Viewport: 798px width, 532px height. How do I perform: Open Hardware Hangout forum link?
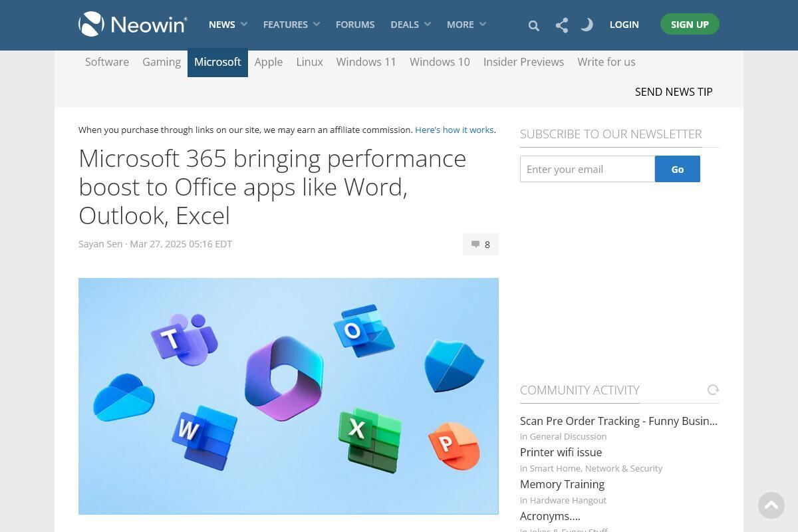click(x=568, y=500)
